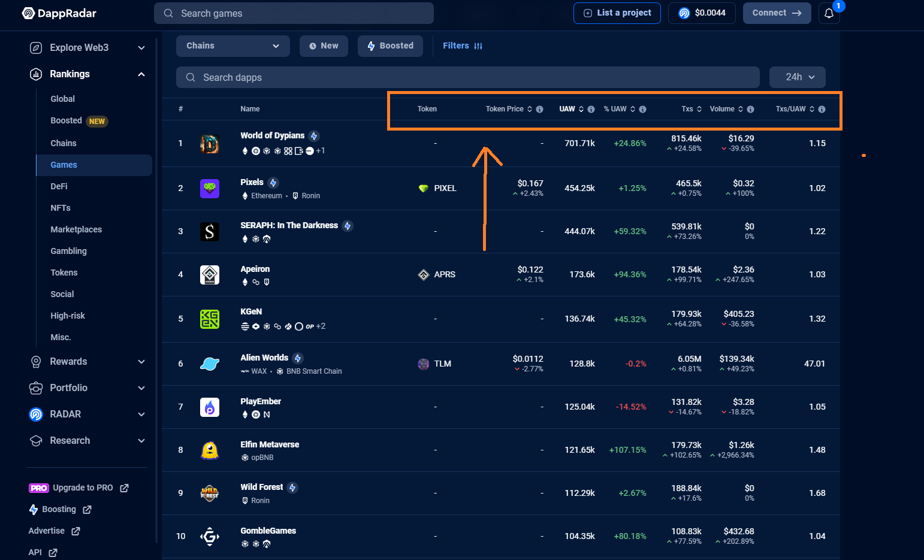The height and width of the screenshot is (560, 924).
Task: Open the Pixels game logo thumbnail
Action: point(210,189)
